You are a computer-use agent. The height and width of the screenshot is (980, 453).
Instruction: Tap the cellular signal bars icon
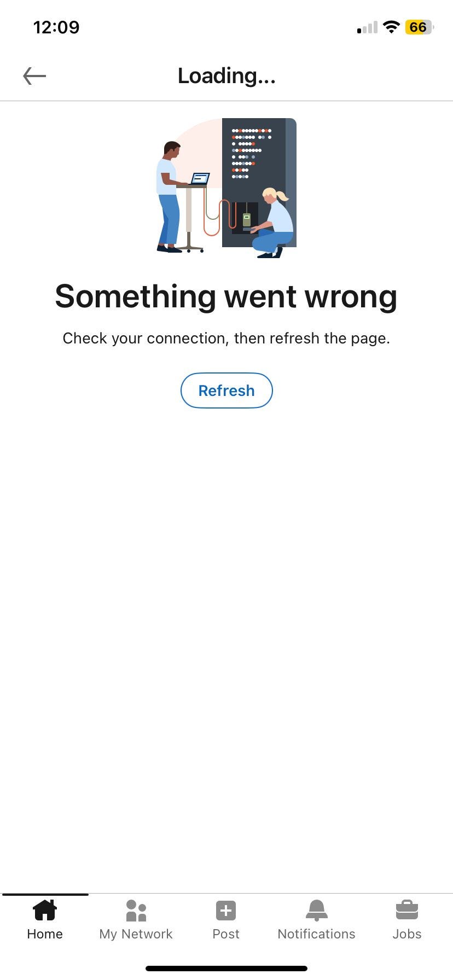(x=367, y=27)
